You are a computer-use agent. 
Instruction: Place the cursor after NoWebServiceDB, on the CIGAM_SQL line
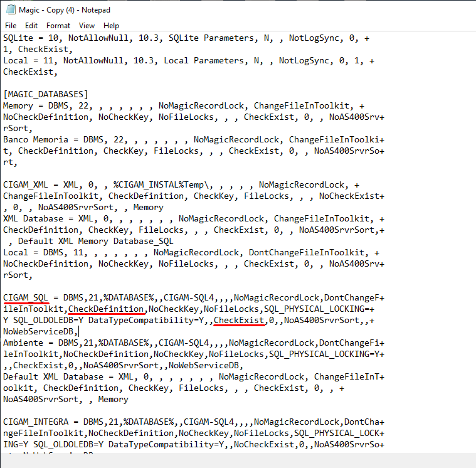(x=78, y=331)
